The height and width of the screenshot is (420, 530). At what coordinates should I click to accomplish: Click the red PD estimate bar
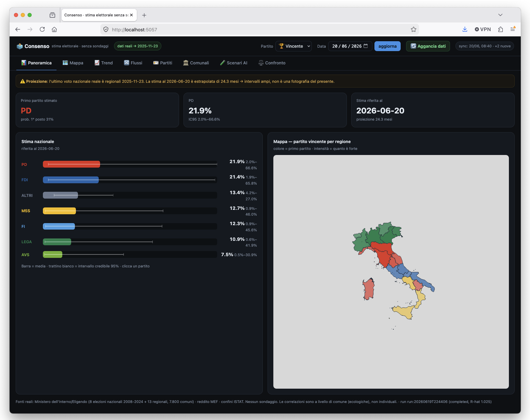point(71,164)
